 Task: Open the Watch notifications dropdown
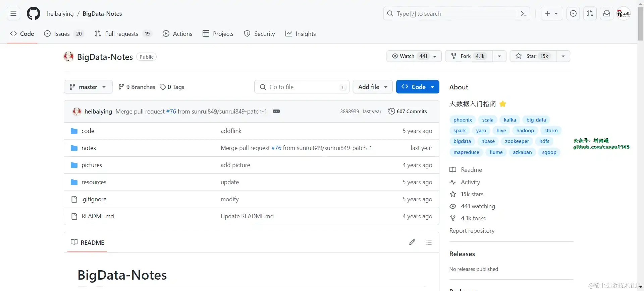414,56
